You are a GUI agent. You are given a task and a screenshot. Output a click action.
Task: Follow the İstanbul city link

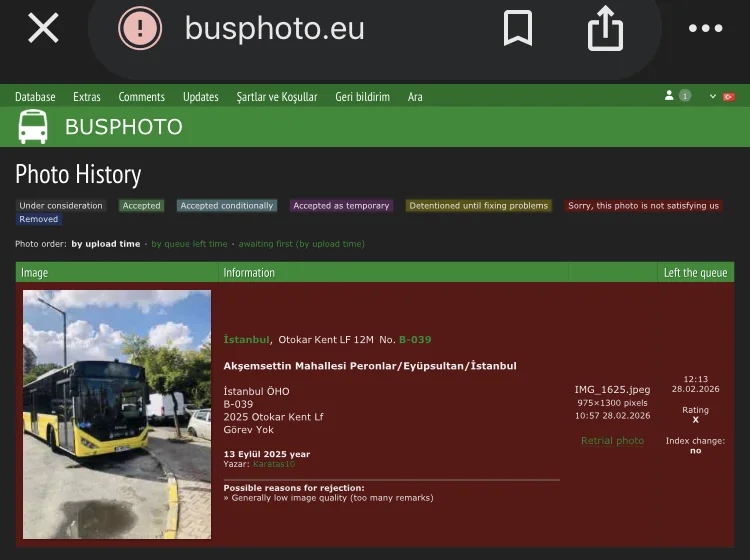click(246, 340)
